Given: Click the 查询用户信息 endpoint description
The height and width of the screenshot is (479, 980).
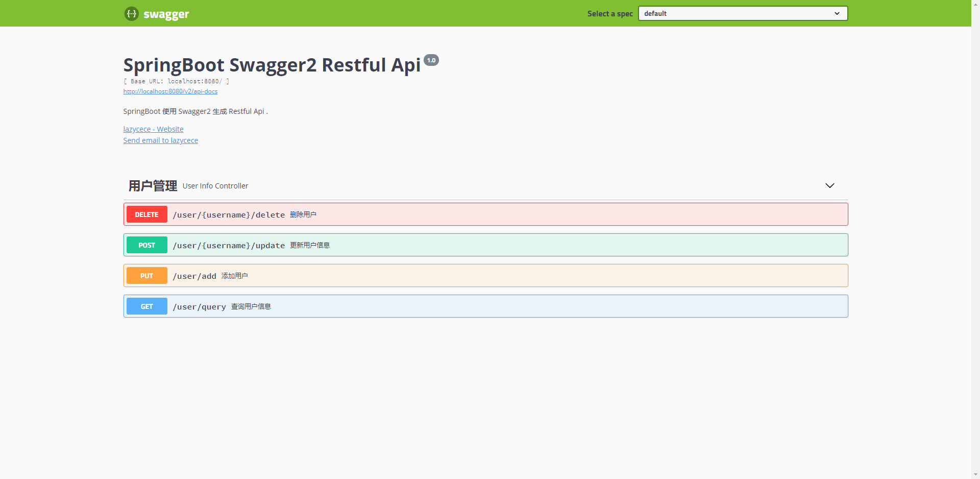Looking at the screenshot, I should coord(251,306).
